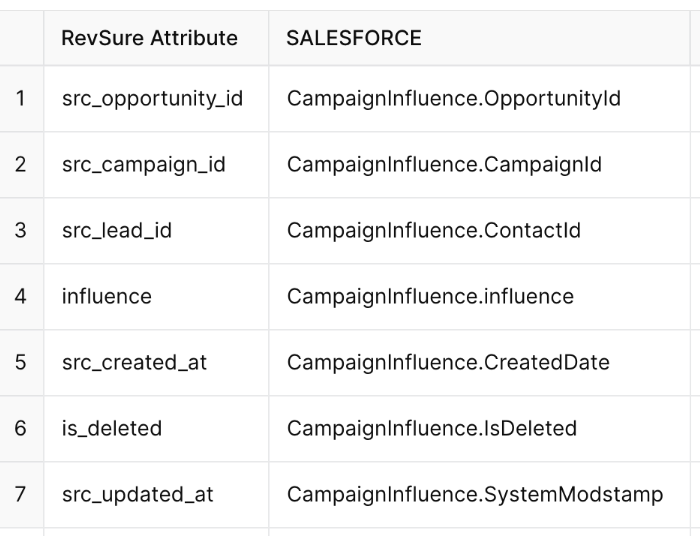
Task: Select the CampaignInfluence.IsDeleted cell
Action: click(479, 428)
